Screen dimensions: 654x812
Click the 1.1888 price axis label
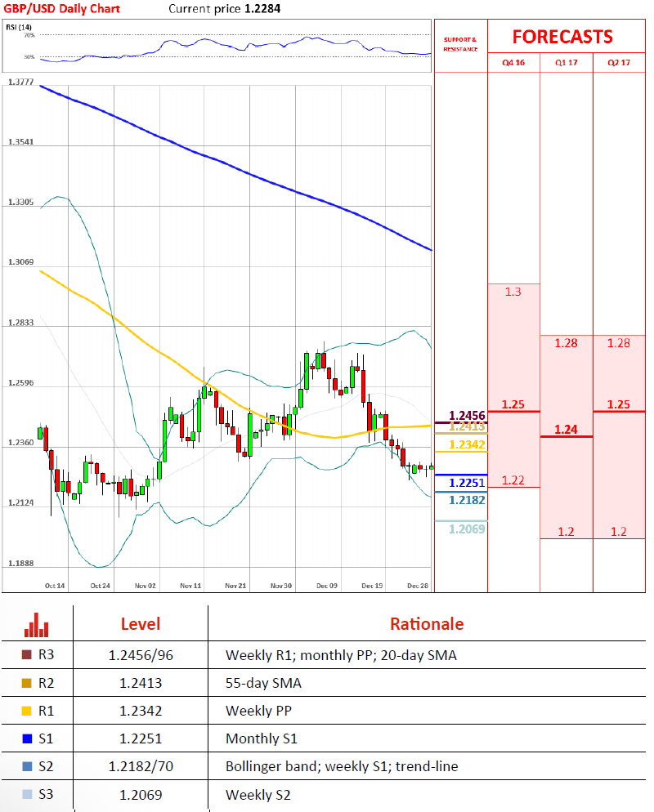pos(20,564)
